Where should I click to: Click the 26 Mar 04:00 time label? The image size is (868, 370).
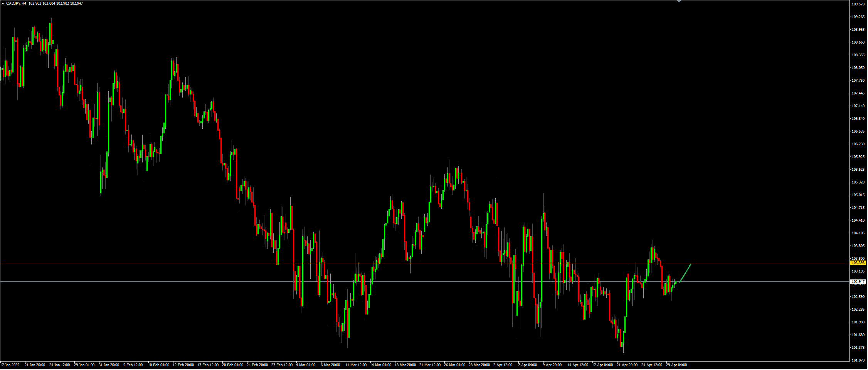point(455,365)
